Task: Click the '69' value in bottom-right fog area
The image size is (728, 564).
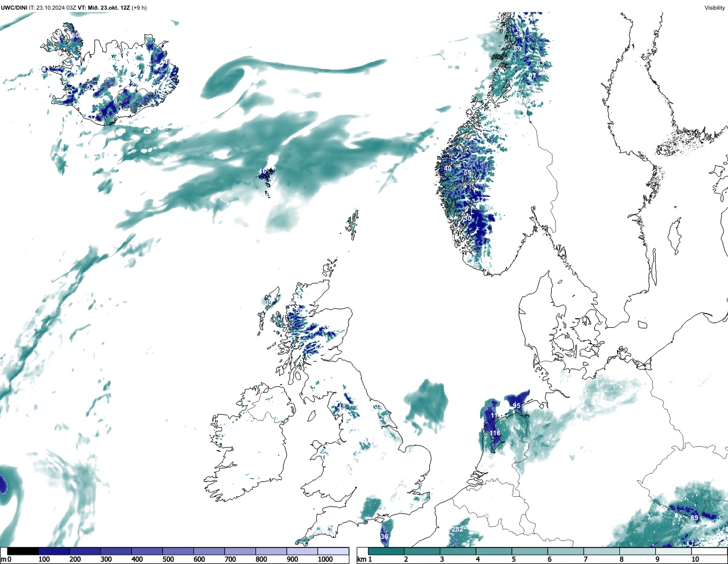Action: [x=694, y=518]
